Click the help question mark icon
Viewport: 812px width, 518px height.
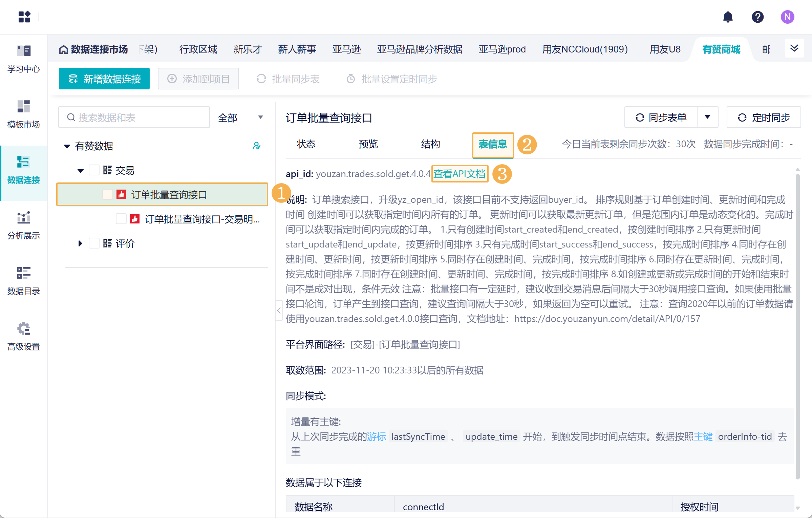click(757, 17)
